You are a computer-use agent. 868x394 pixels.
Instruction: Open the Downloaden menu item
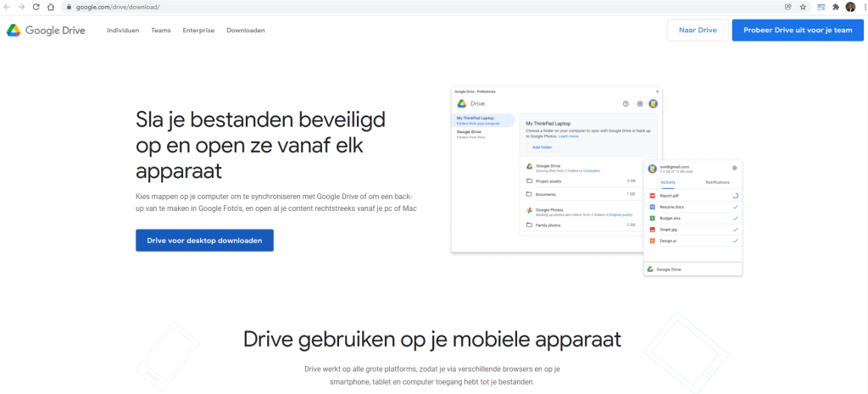coord(246,31)
